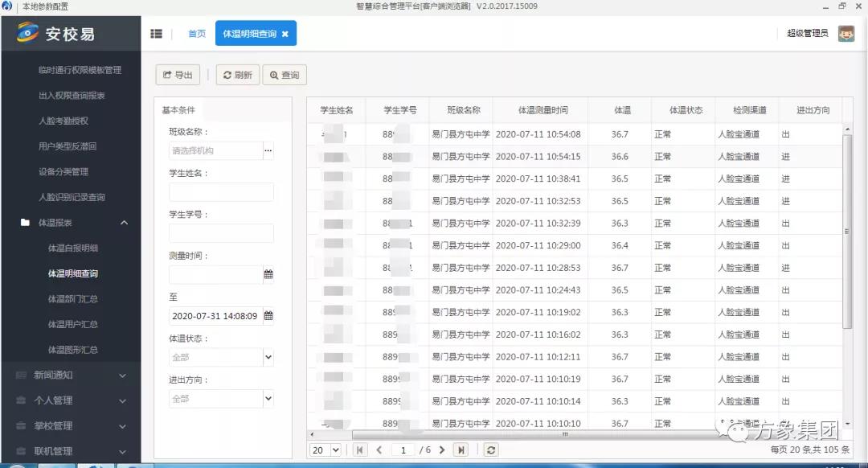
Task: Collapse the 体温报表 sidebar section
Action: point(124,223)
